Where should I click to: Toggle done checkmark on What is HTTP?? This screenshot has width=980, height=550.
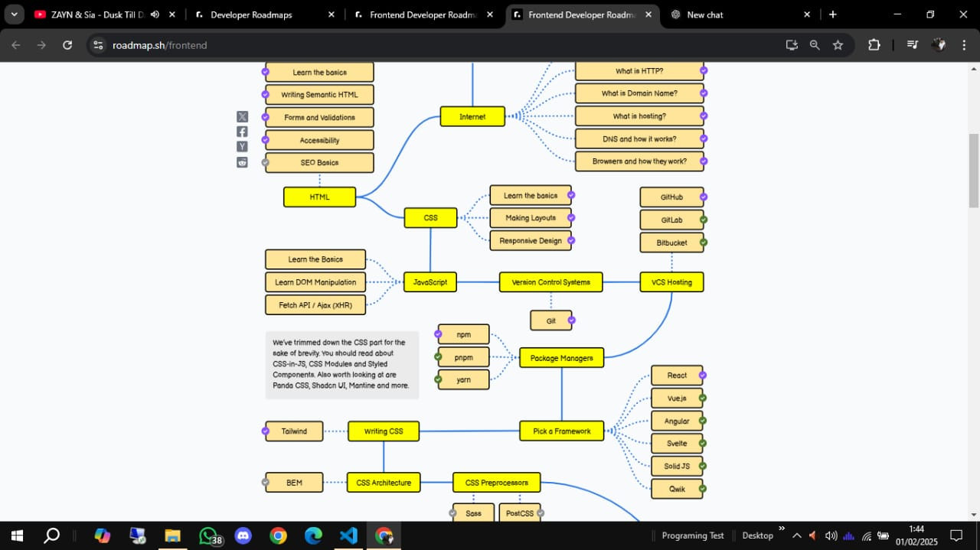click(x=704, y=70)
